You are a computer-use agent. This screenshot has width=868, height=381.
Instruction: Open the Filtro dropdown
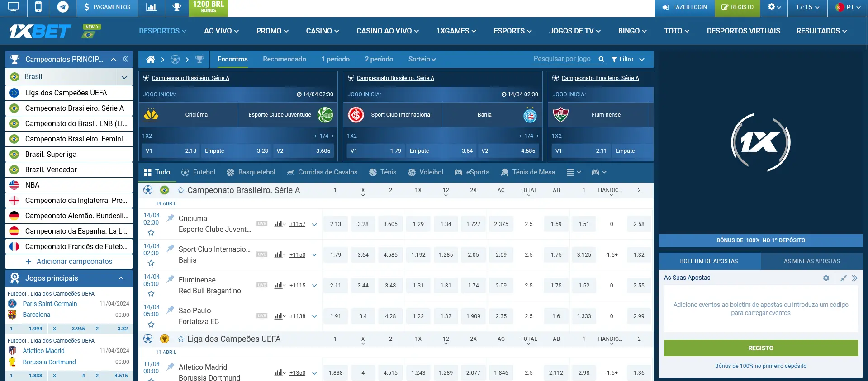tap(628, 59)
